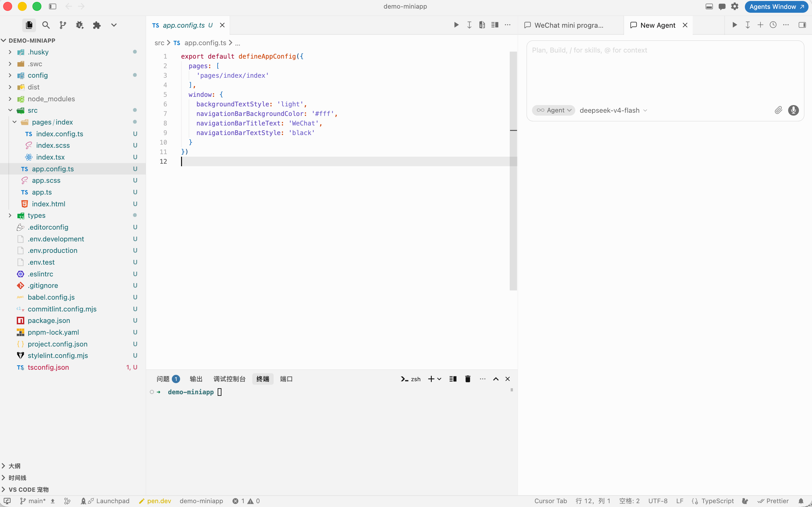Open the Explorer view icon

(x=29, y=25)
